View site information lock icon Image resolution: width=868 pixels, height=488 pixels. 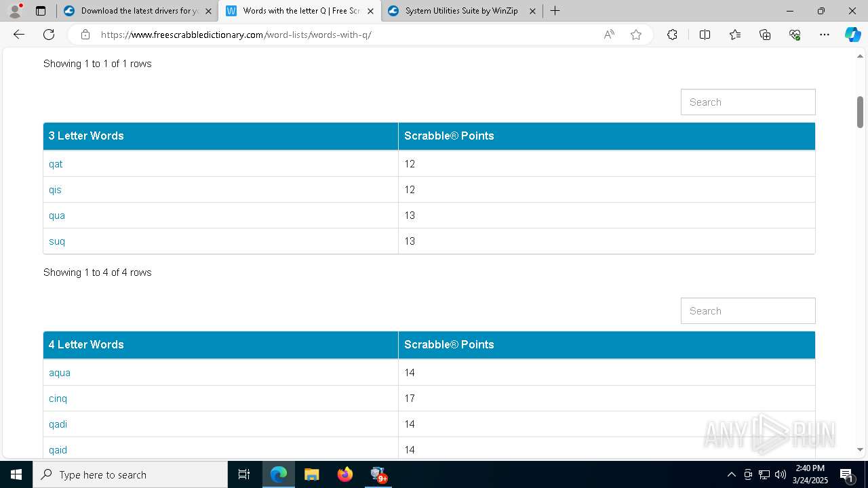coord(85,35)
